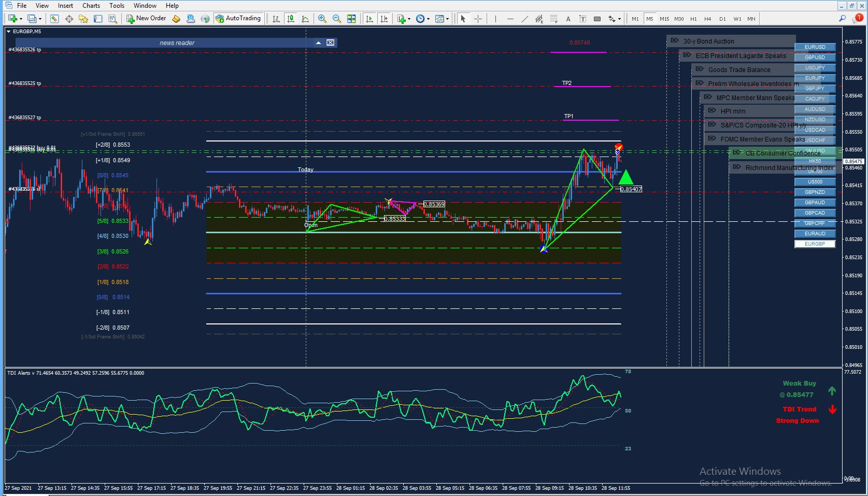
Task: Toggle the Chart Shift button
Action: pyautogui.click(x=384, y=19)
